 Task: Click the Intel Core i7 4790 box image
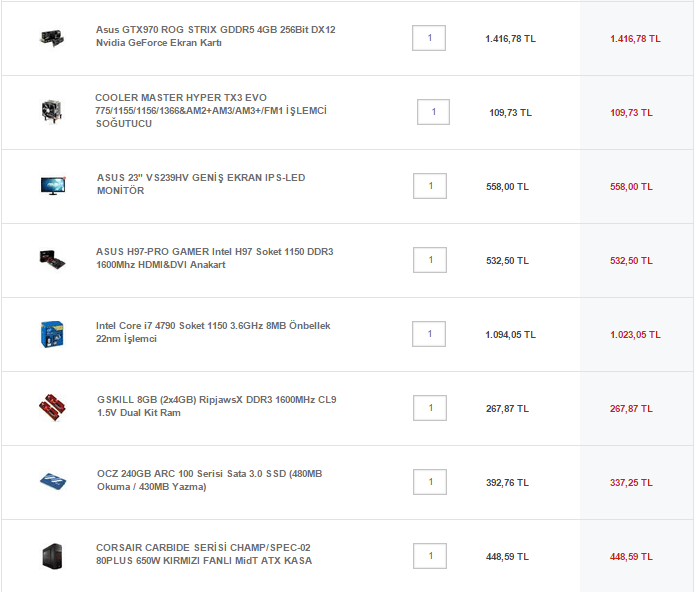coord(52,333)
